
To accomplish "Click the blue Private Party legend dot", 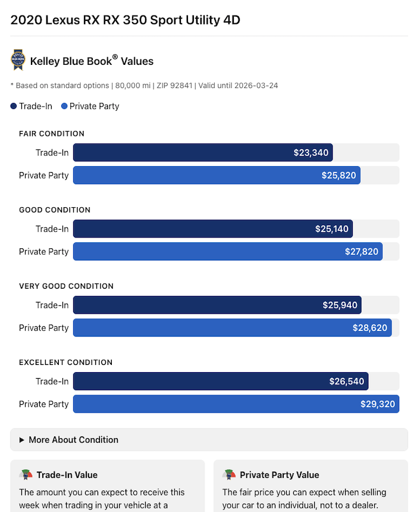I will [64, 107].
